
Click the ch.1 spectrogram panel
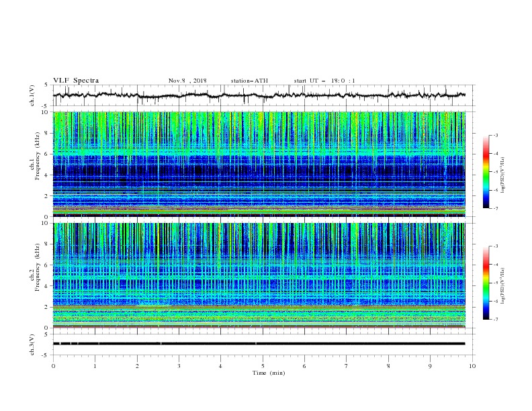(259, 164)
